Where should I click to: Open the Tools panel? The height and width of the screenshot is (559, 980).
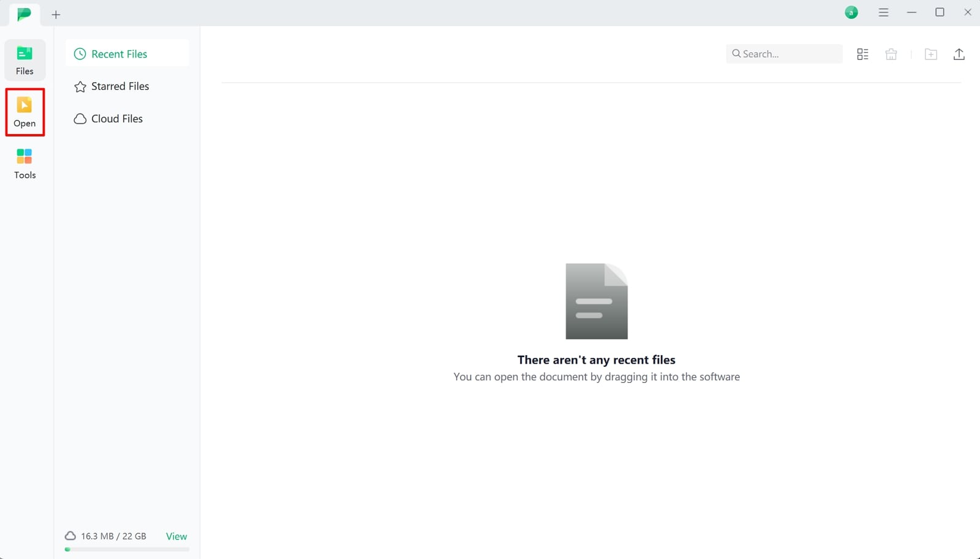[24, 164]
